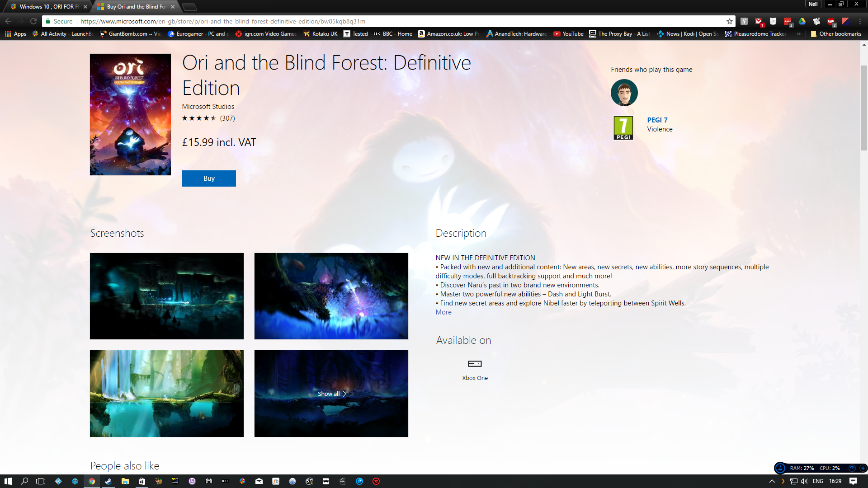Open the PEGI 7 rating link

(657, 120)
